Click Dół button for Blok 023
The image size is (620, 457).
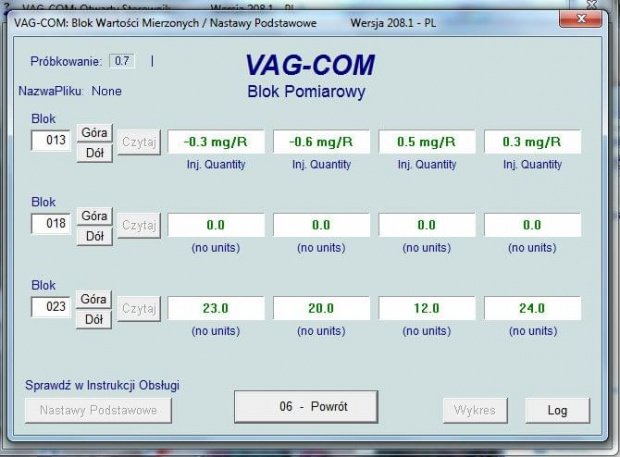94,319
